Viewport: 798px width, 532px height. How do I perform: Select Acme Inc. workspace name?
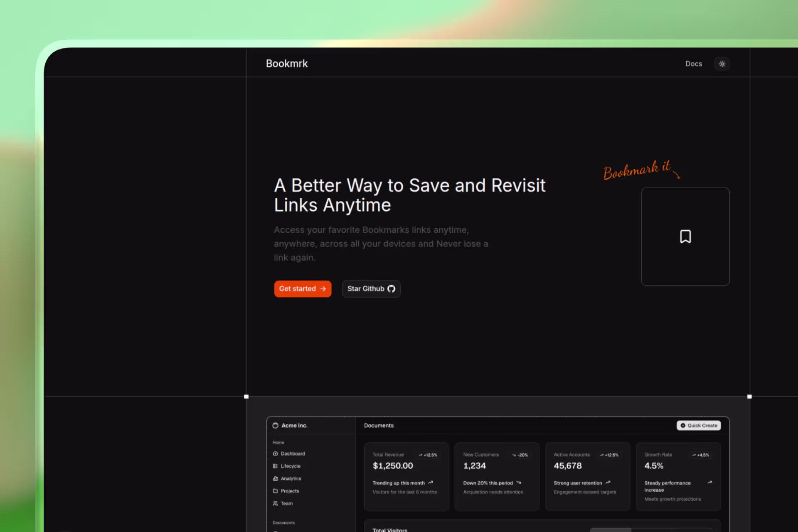294,426
